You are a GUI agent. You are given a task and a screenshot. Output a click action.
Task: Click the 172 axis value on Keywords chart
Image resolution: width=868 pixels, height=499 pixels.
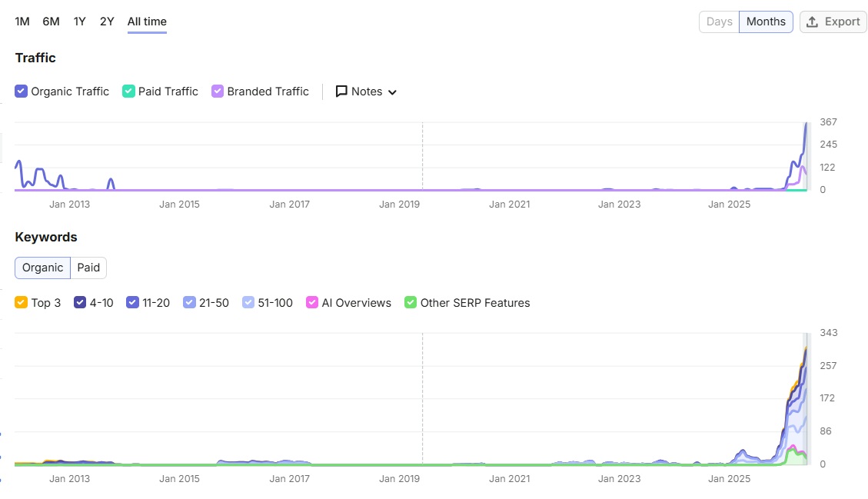(827, 398)
